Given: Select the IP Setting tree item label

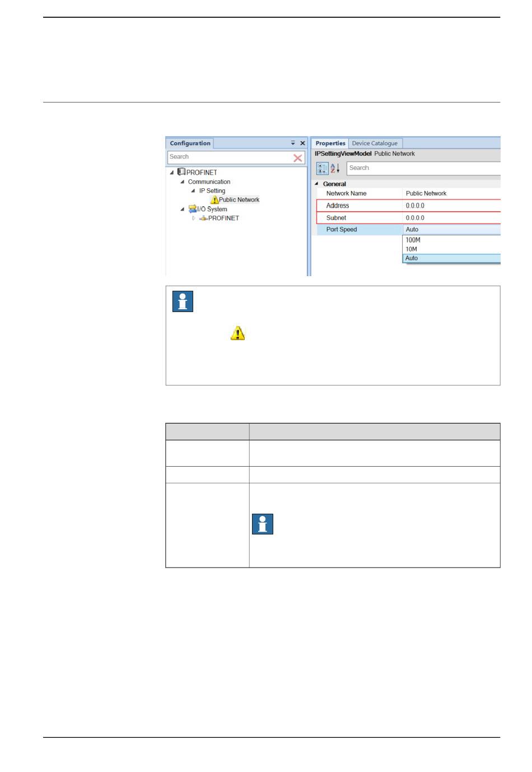Looking at the screenshot, I should tap(212, 190).
